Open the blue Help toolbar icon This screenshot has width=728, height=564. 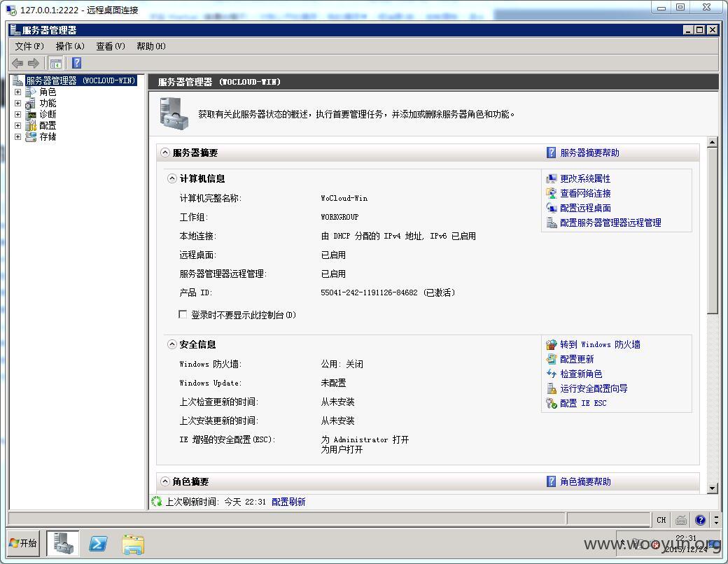(76, 63)
